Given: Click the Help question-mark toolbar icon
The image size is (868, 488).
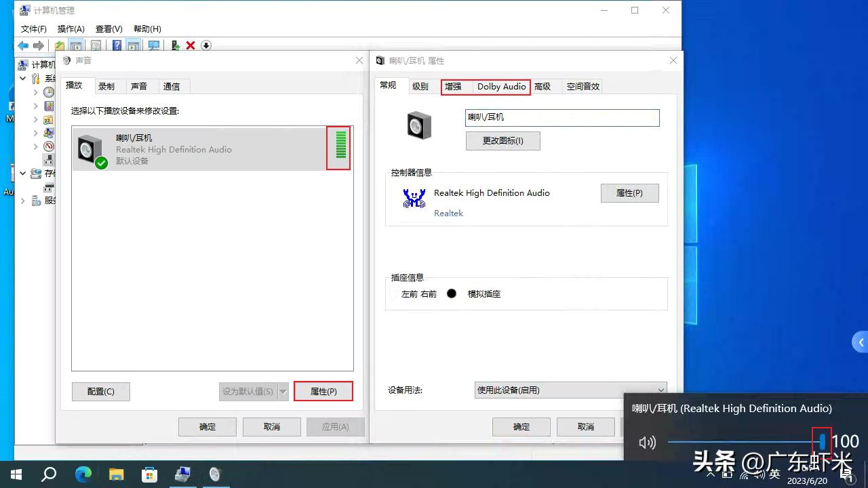Looking at the screenshot, I should (x=117, y=45).
